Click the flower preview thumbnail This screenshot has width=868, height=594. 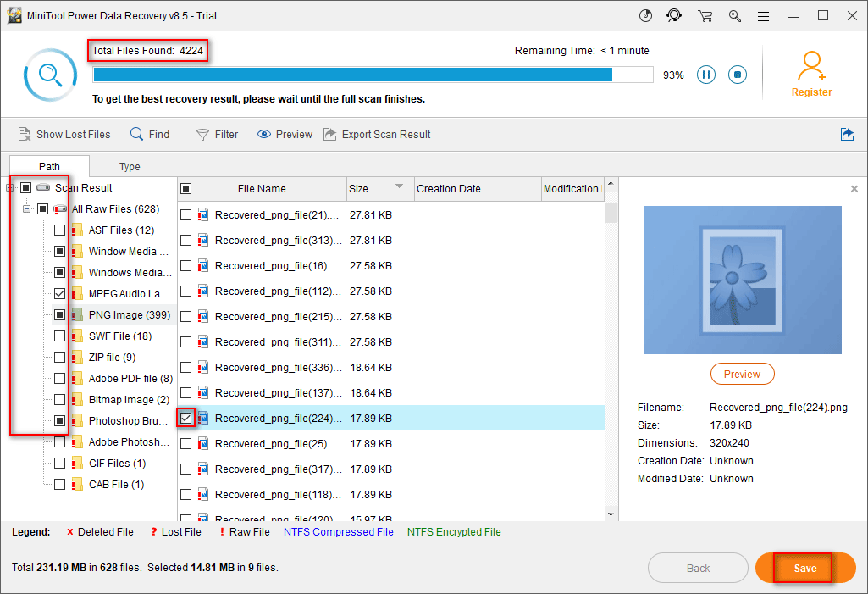click(743, 280)
